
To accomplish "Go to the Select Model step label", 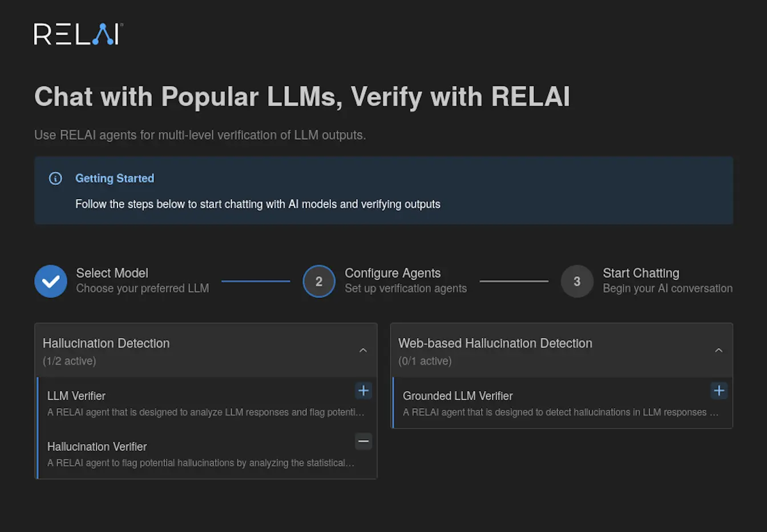I will coord(112,273).
